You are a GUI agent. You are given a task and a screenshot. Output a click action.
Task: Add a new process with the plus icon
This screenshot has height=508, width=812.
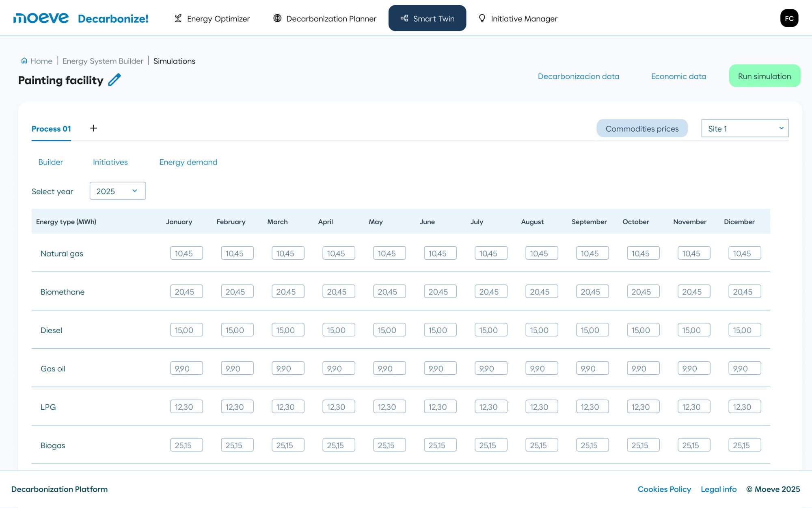93,128
